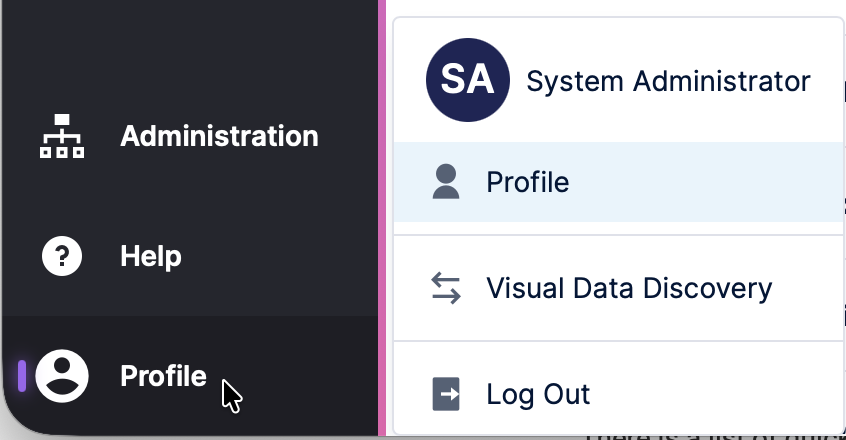Click the person icon beside Profile in popup
This screenshot has height=440, width=846.
tap(446, 182)
